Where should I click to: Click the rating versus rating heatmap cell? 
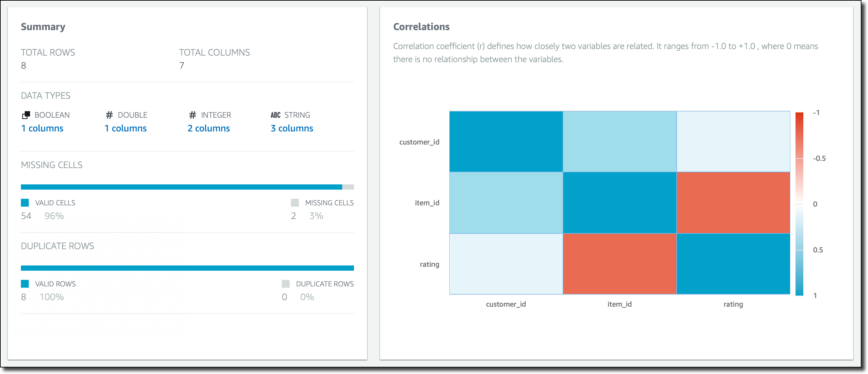pos(733,264)
